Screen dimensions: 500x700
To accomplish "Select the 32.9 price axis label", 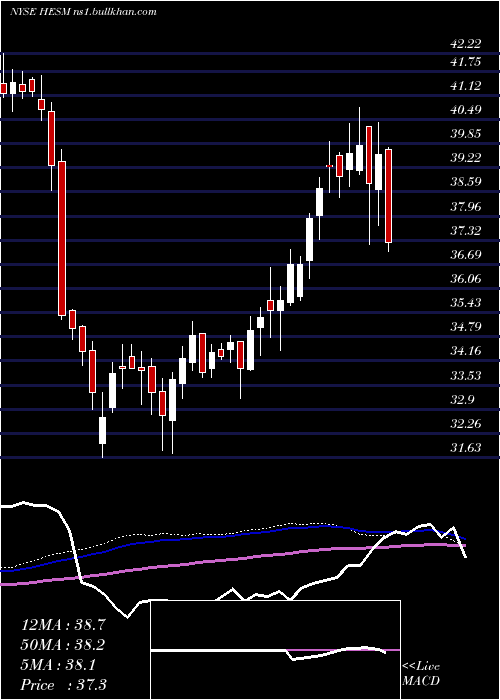I will [462, 400].
